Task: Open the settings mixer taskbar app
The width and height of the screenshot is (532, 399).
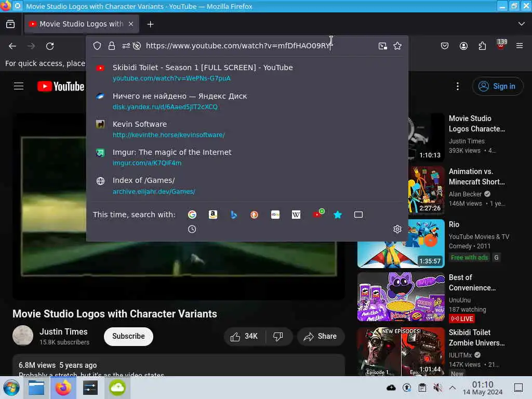Action: tap(90, 388)
